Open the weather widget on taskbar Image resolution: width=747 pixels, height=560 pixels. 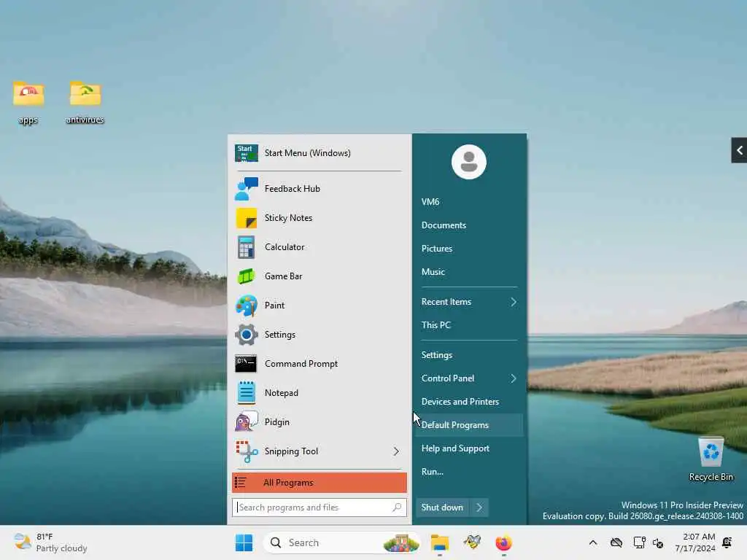click(50, 542)
